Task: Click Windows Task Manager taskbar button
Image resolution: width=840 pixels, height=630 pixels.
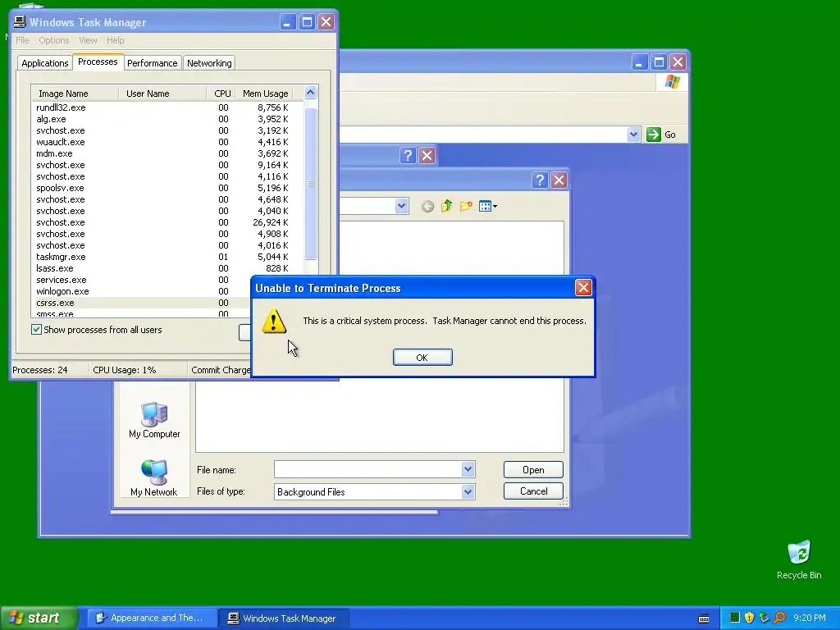Action: [284, 619]
